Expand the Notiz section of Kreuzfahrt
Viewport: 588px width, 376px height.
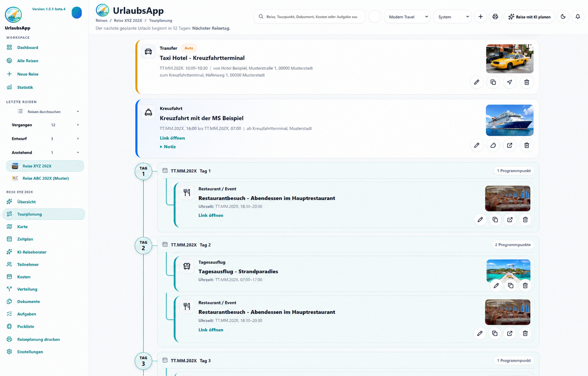tap(168, 147)
